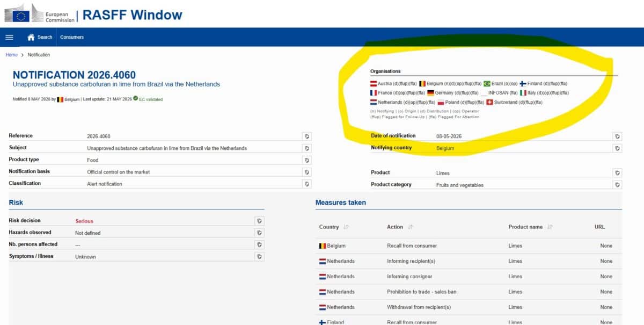Click the Risk section heading
Image resolution: width=644 pixels, height=325 pixels.
[16, 203]
